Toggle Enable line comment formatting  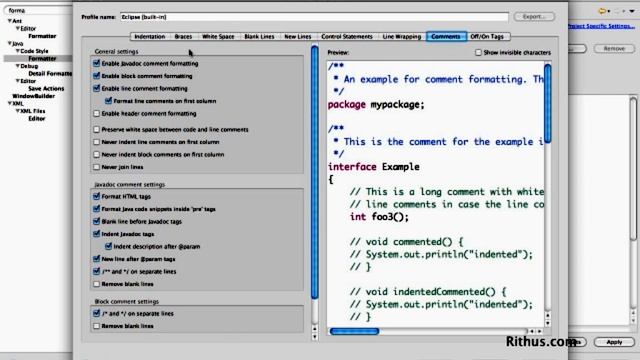[97, 88]
